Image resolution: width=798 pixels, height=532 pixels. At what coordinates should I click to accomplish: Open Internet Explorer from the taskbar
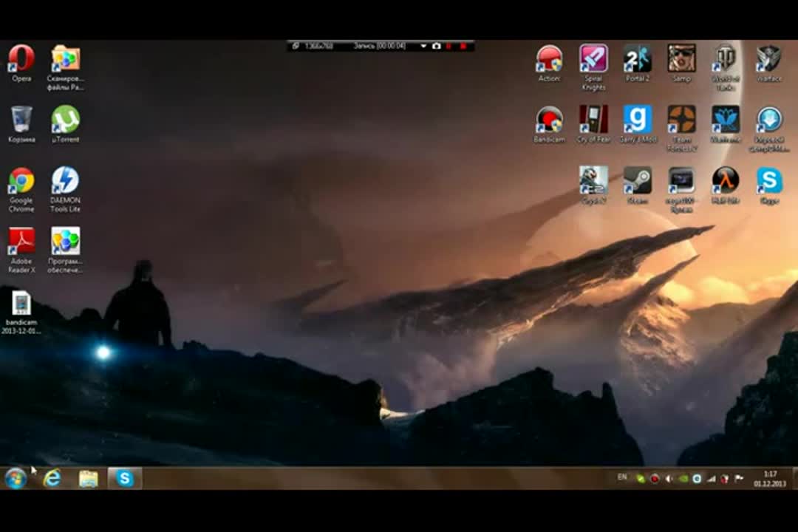[52, 478]
